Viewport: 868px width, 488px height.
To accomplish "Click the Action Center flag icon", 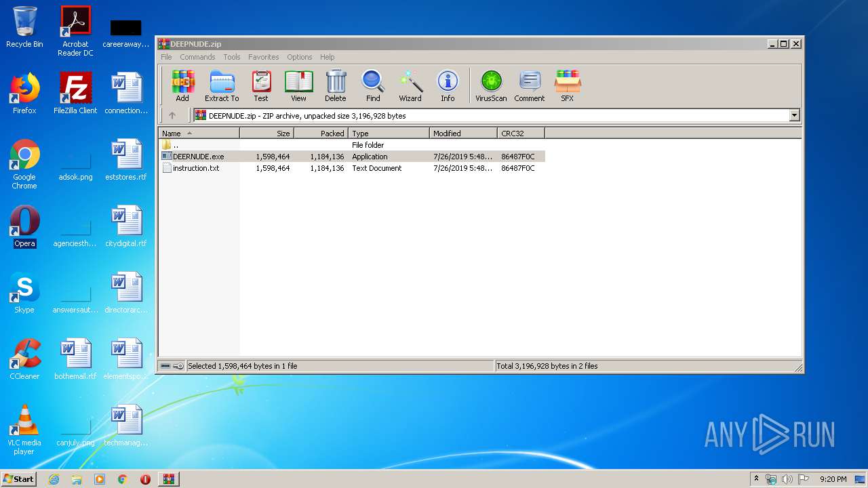I will [x=803, y=479].
